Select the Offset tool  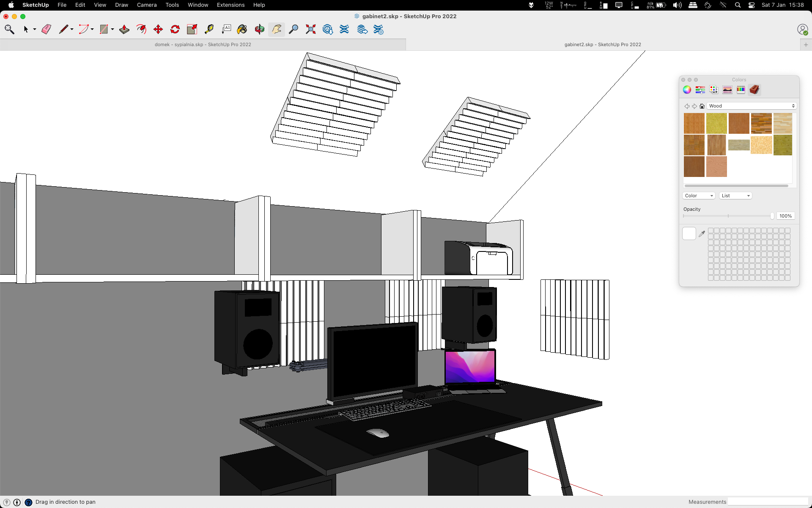point(141,29)
